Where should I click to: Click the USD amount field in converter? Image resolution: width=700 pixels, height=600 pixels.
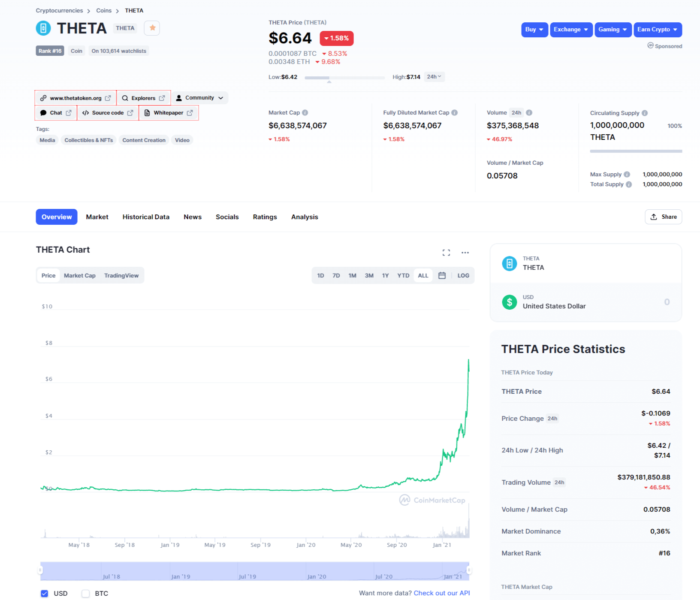coord(586,302)
